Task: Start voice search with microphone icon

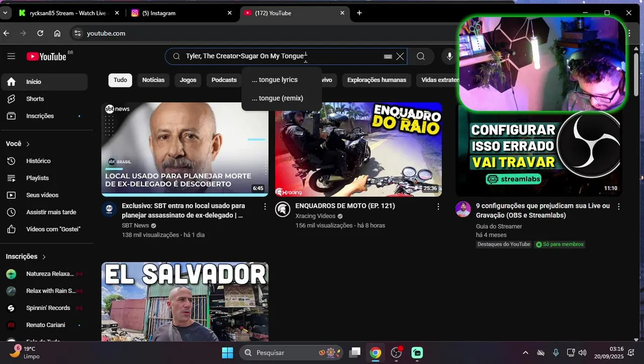Action: [450, 56]
